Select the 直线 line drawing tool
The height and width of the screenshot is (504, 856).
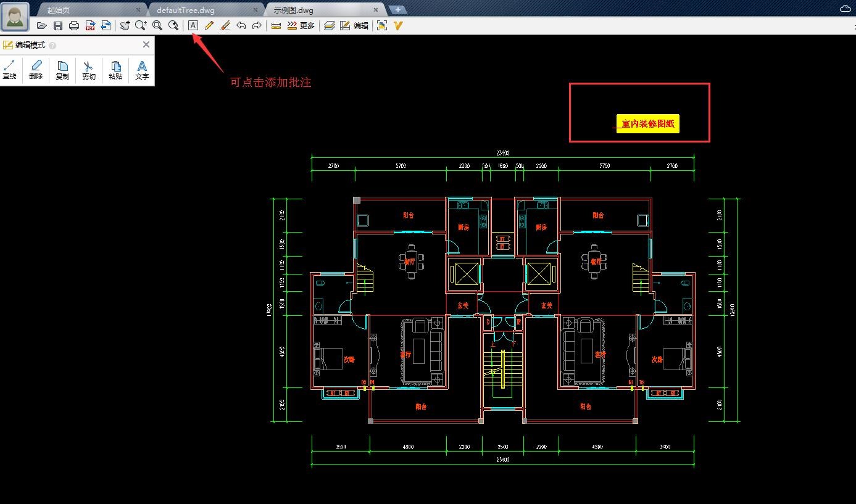[x=9, y=69]
